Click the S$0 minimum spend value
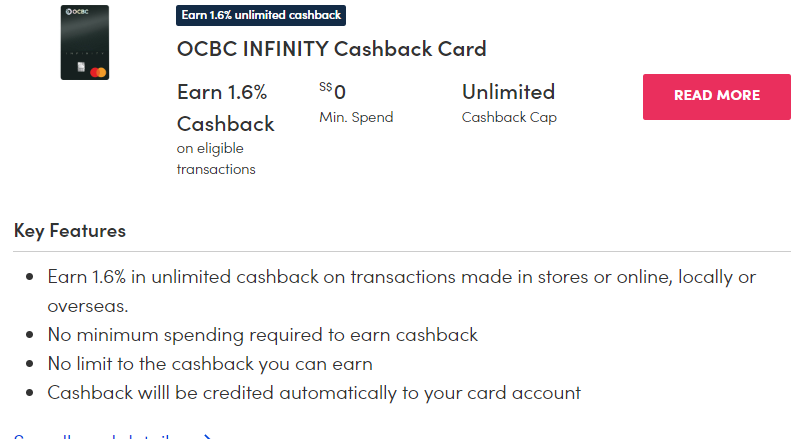Viewport: 798px width, 439px height. [x=333, y=92]
